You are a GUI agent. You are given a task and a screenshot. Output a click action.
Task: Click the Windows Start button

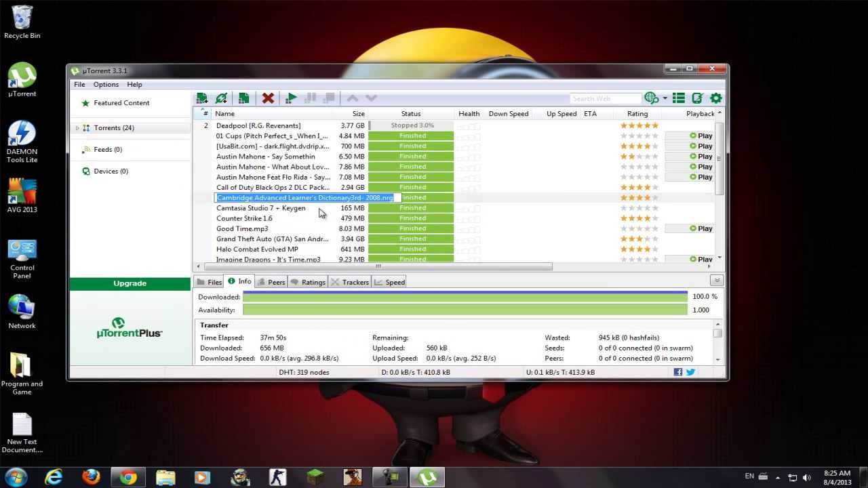click(16, 477)
